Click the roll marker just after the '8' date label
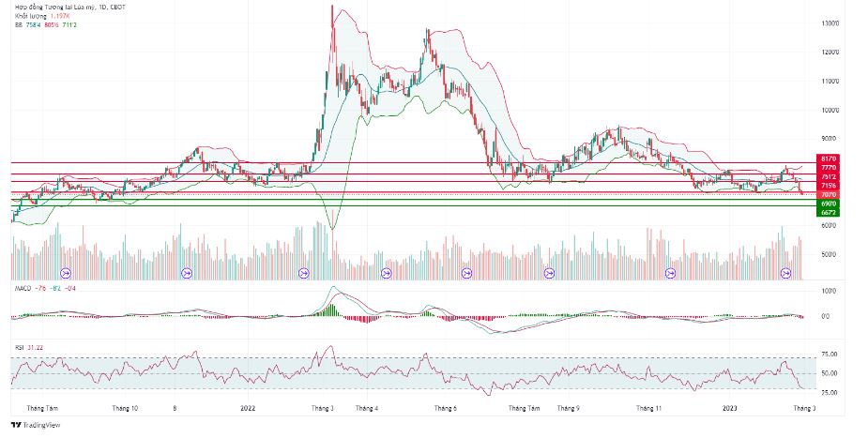Viewport: 868px width, 438px height. point(187,273)
